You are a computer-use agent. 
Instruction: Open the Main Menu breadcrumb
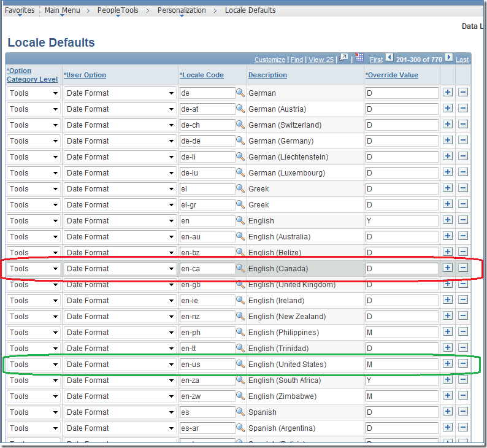[62, 10]
